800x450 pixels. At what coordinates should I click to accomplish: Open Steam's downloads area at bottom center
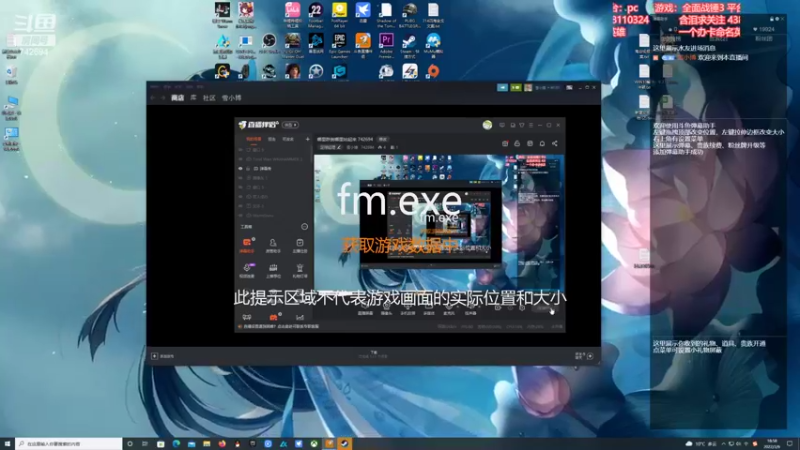point(373,355)
